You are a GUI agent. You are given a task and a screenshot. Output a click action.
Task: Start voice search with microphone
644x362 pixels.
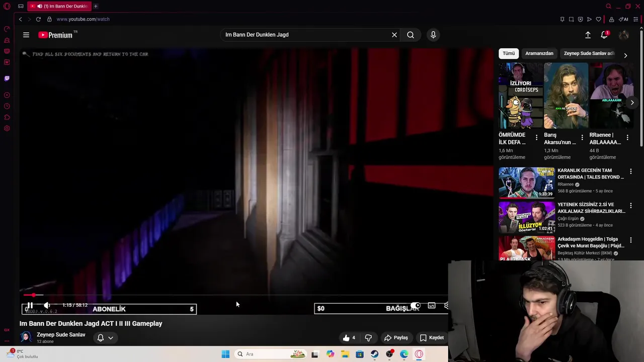point(433,35)
